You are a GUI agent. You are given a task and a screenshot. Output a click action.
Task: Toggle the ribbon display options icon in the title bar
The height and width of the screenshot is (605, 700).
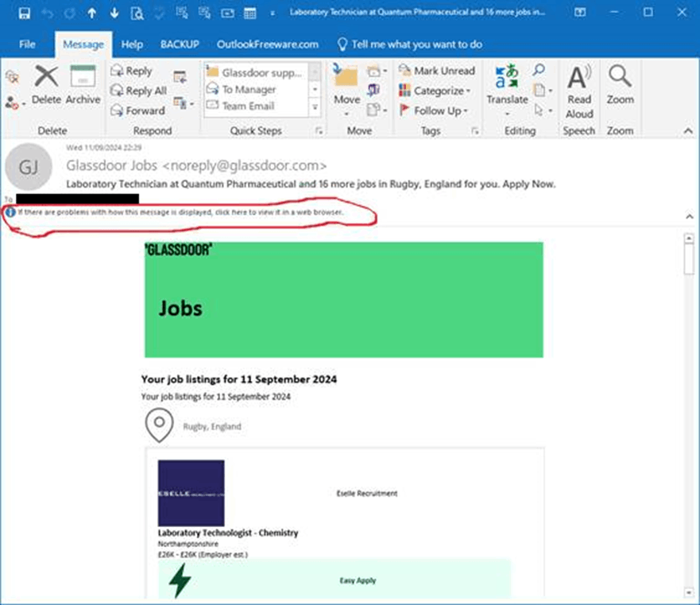580,13
